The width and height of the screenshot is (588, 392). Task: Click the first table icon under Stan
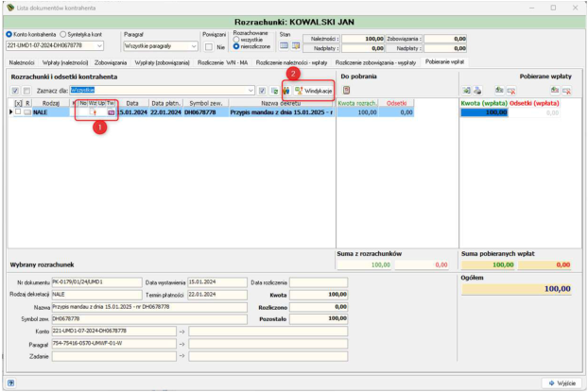pos(285,45)
